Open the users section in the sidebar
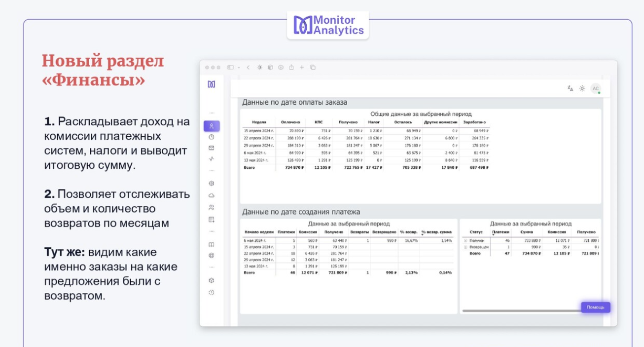The width and height of the screenshot is (644, 347). pyautogui.click(x=212, y=207)
